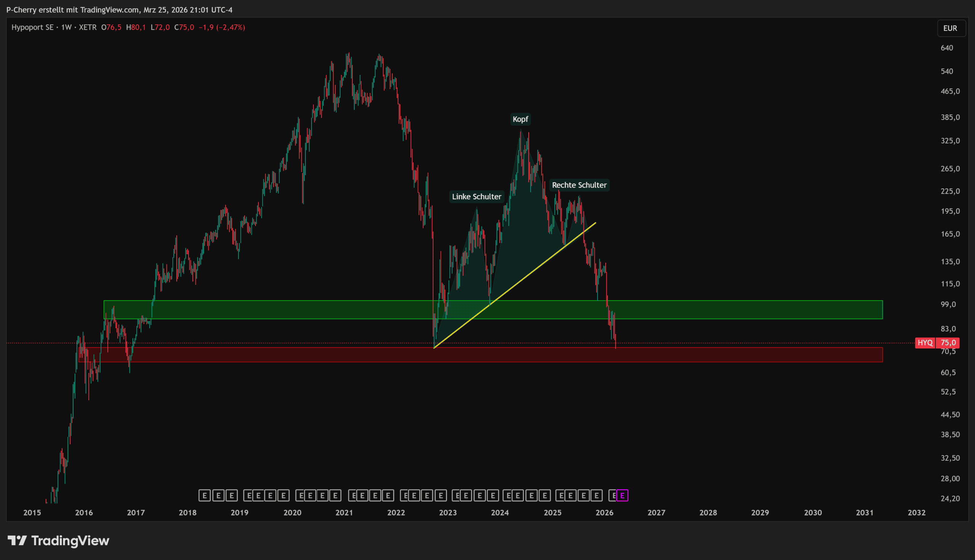Click the 2026 label on time axis
Image resolution: width=975 pixels, height=560 pixels.
click(x=604, y=512)
